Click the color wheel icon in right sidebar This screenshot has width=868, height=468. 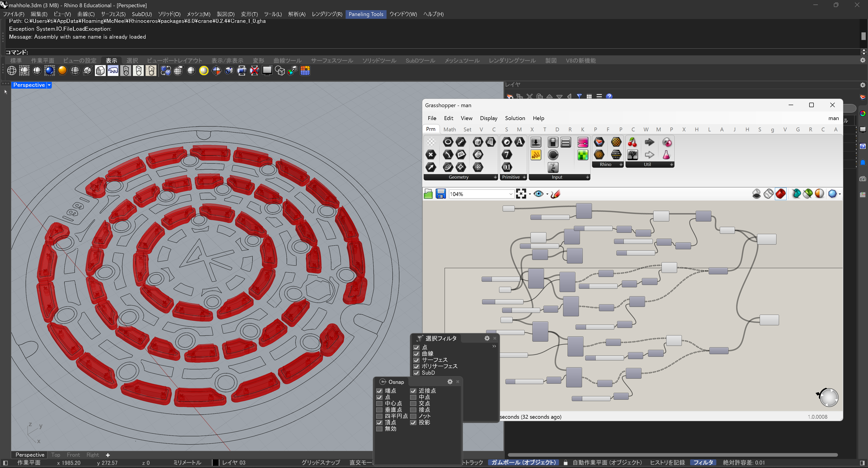(863, 113)
